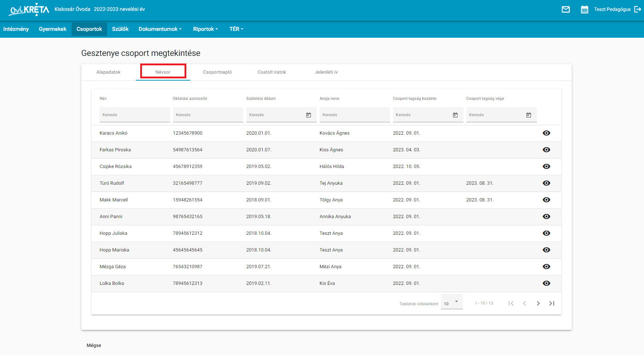
Task: Open the results per page dropdown
Action: point(451,302)
